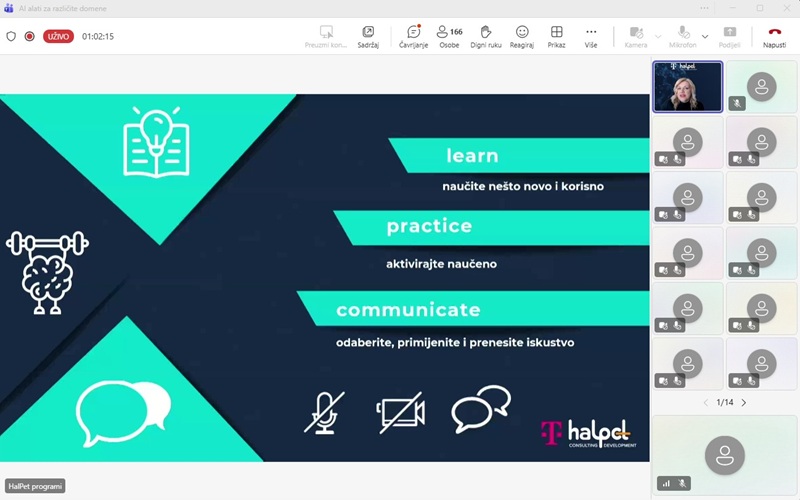Open the Prikaz view options
Viewport: 800px width, 500px height.
point(556,36)
